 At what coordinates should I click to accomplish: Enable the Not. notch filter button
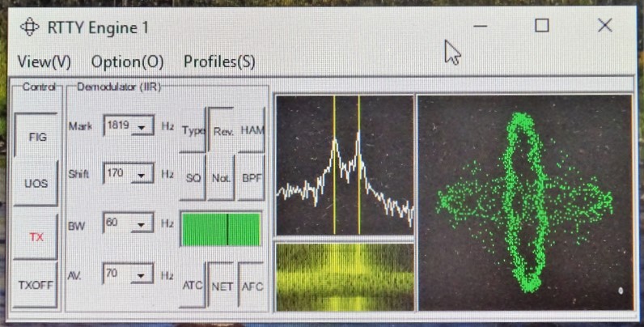click(x=222, y=178)
